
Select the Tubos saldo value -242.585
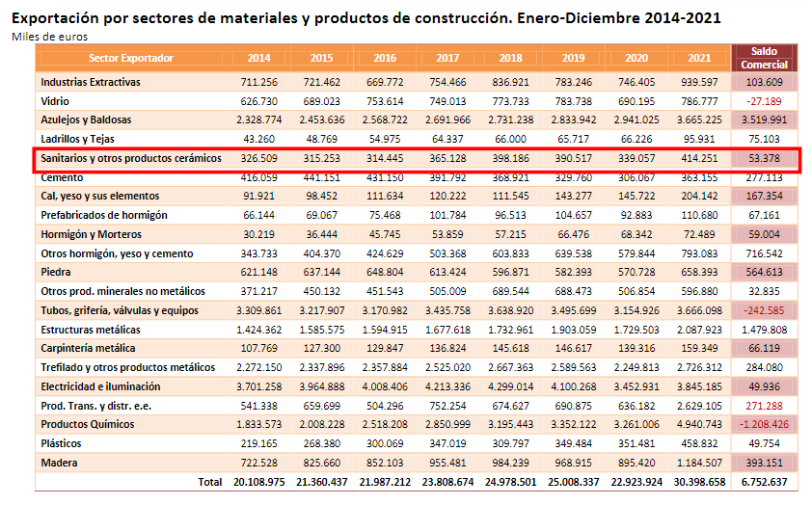click(764, 310)
